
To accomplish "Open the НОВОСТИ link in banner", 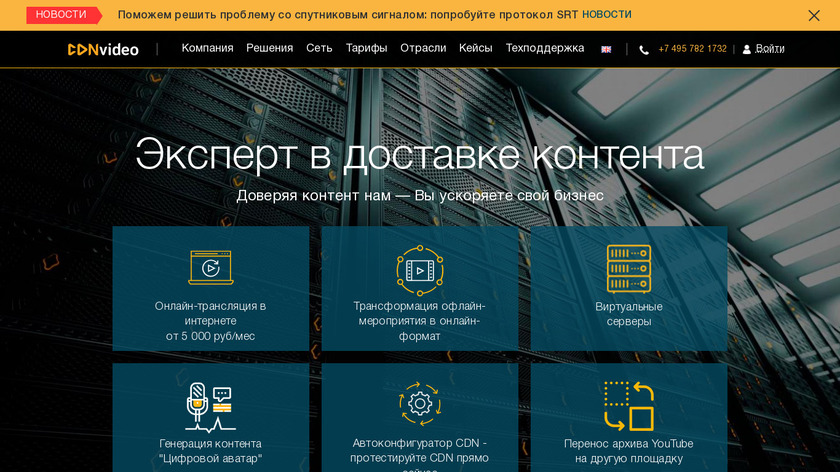I will (x=606, y=14).
